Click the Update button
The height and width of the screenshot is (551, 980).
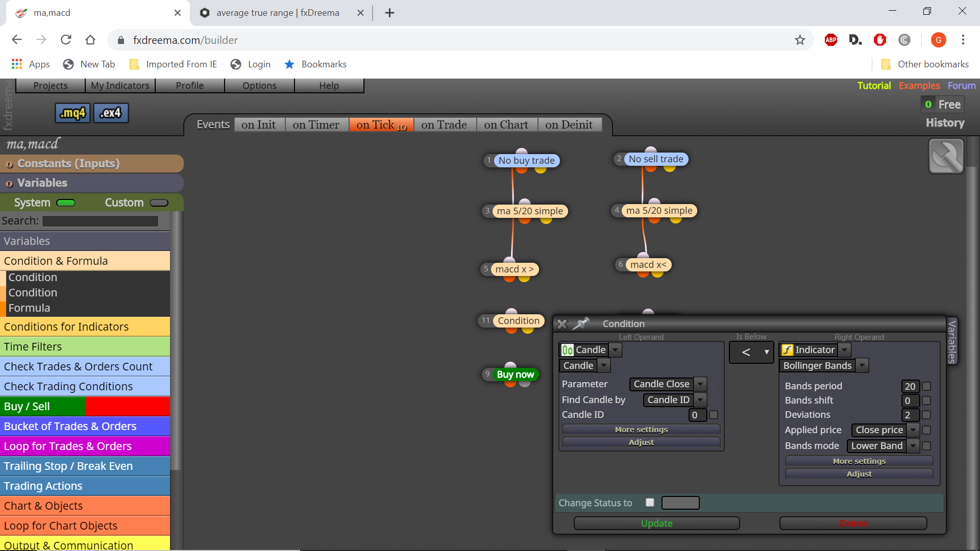point(656,523)
